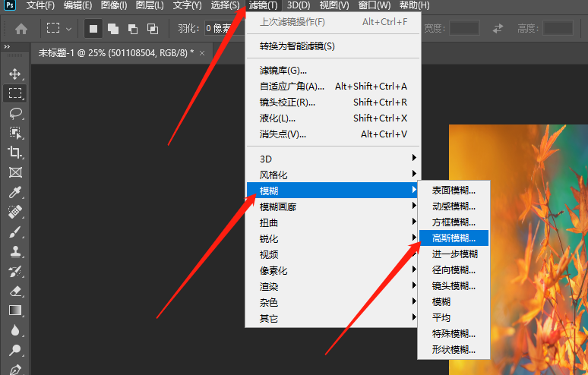
Task: Choose 方框模糊 from blur submenu
Action: (454, 222)
